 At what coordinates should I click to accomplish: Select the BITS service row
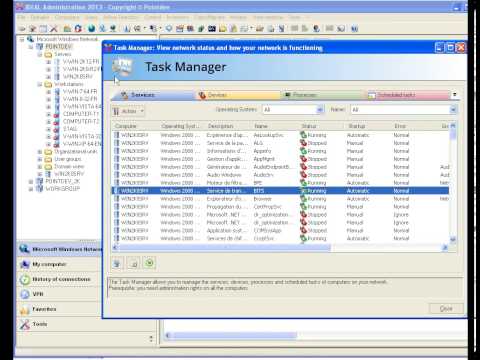pos(280,191)
